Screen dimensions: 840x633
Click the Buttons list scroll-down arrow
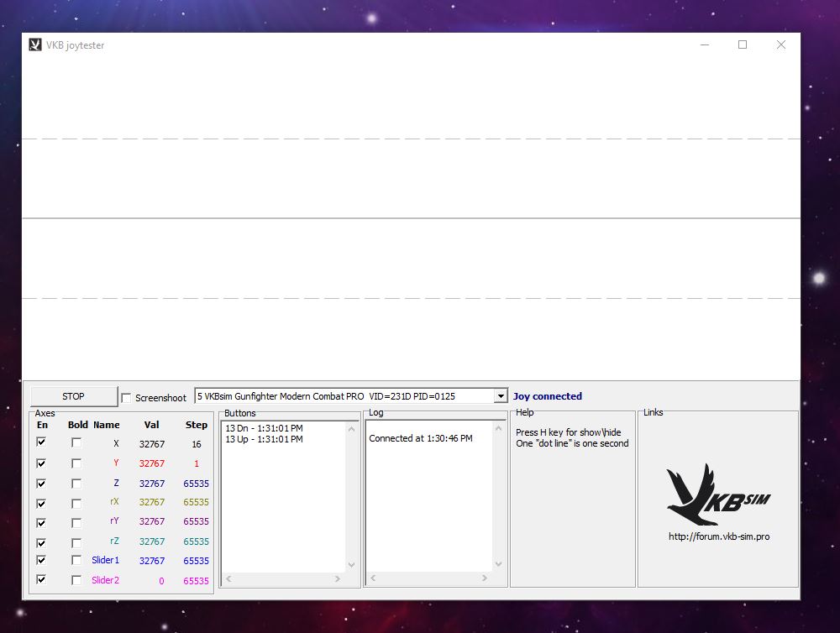351,564
